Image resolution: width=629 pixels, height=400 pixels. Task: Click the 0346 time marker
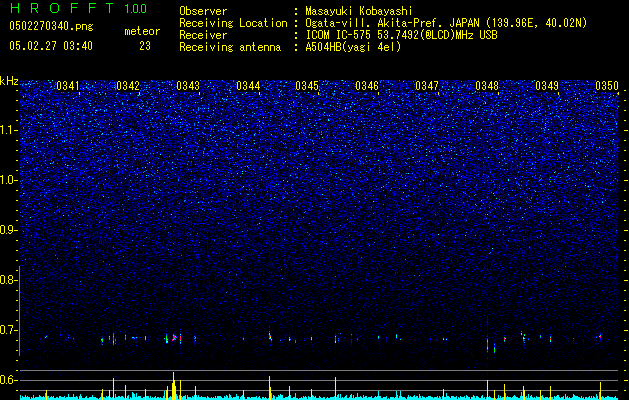point(367,86)
